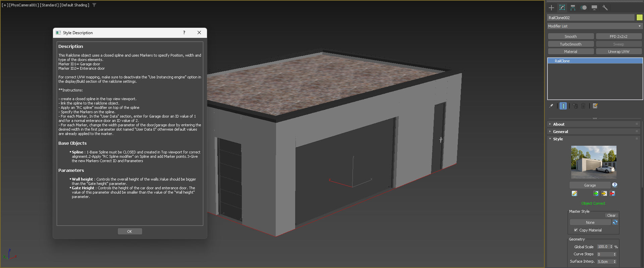Toggle the Copy Material checkbox
This screenshot has width=644, height=268.
coord(576,230)
